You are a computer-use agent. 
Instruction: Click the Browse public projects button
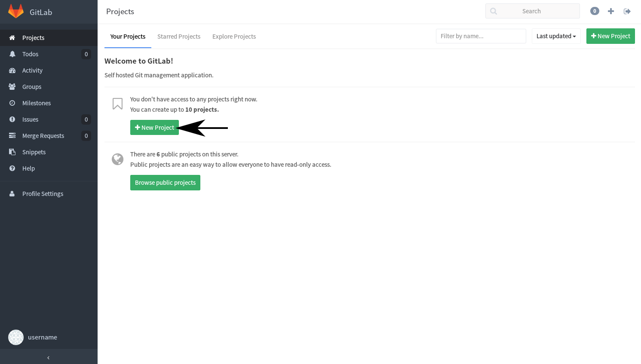point(165,183)
